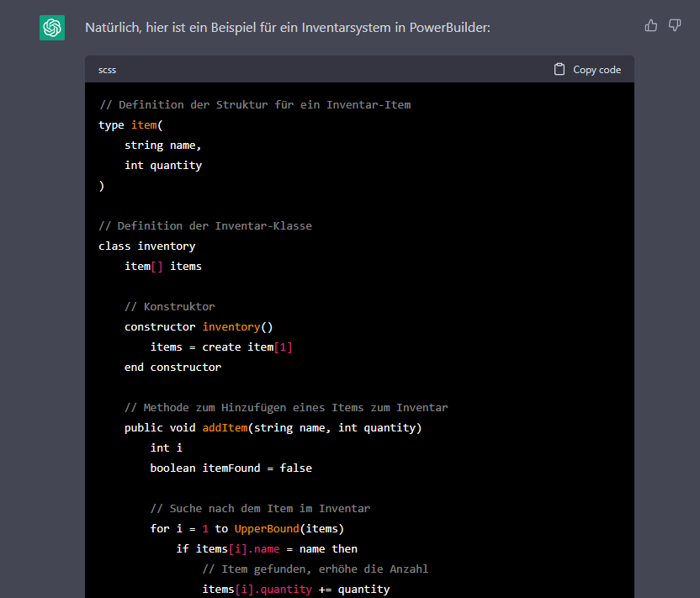Viewport: 700px width, 598px height.
Task: Click the thumbs up feedback icon
Action: (650, 25)
